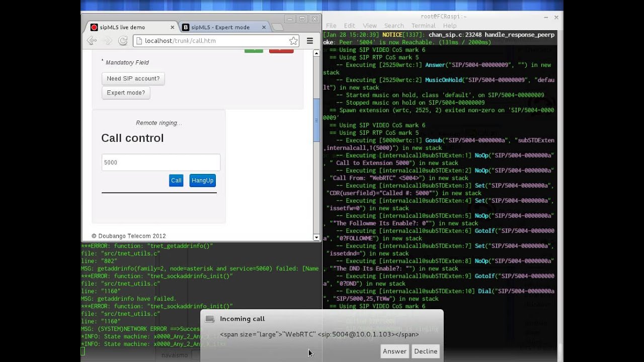Image resolution: width=644 pixels, height=362 pixels.
Task: Click the browser forward arrow
Action: 107,41
